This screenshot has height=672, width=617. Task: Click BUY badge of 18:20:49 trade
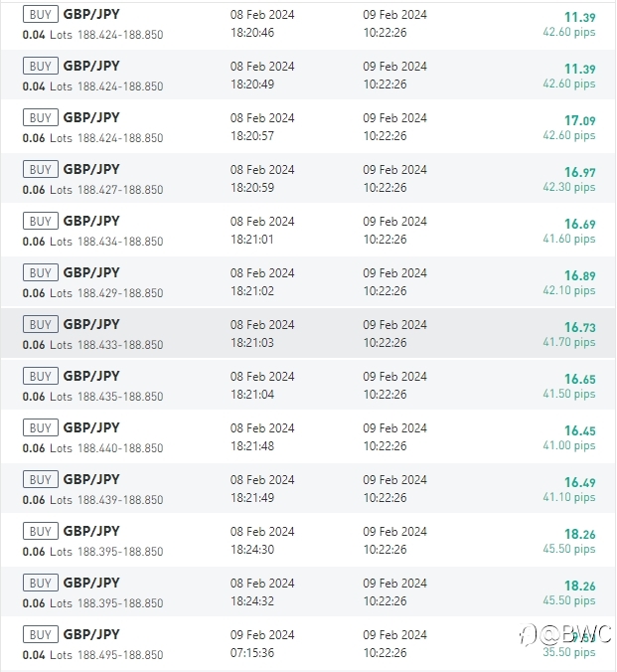41,66
